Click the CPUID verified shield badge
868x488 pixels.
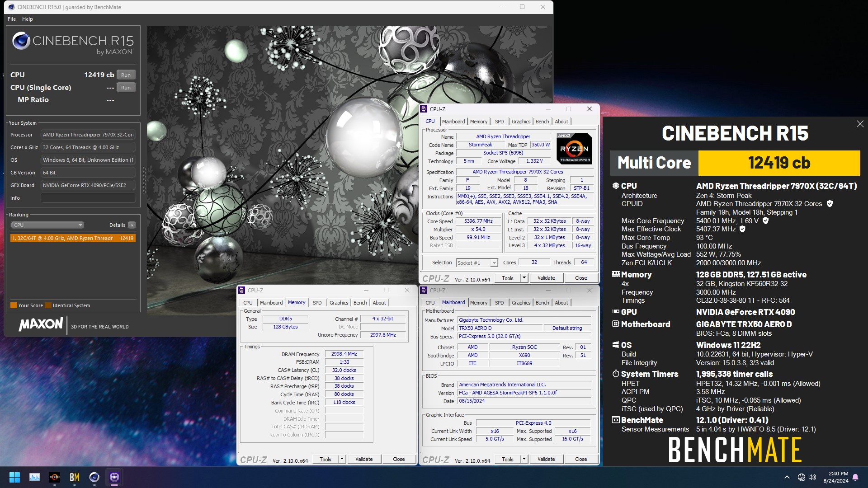click(830, 204)
